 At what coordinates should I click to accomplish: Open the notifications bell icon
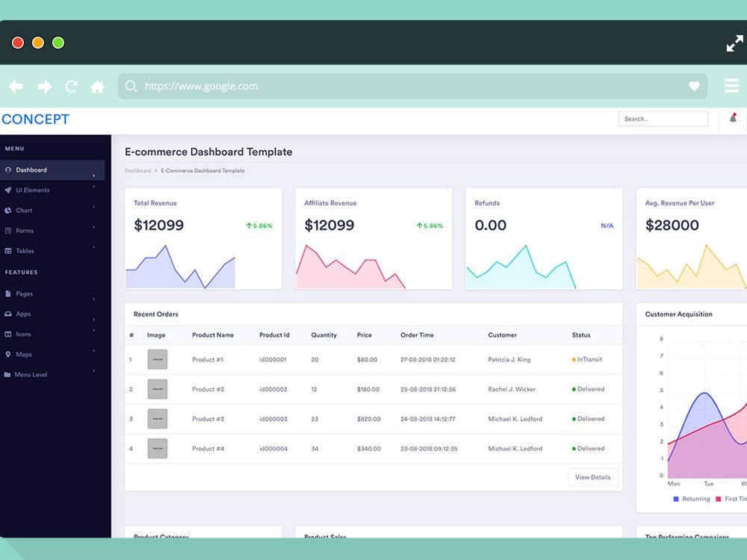[733, 119]
